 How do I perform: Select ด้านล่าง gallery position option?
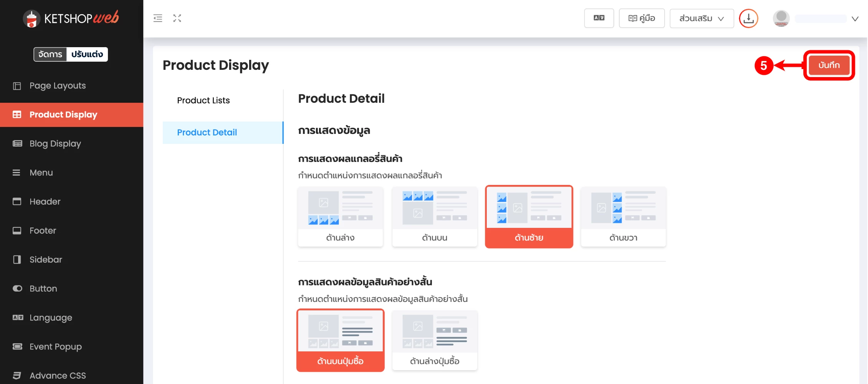pyautogui.click(x=340, y=217)
